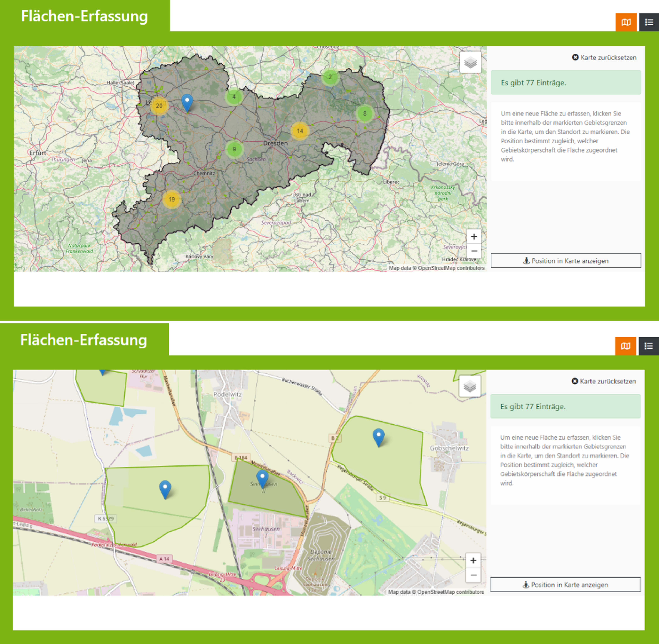Image resolution: width=659 pixels, height=644 pixels.
Task: Click the green cluster marker labeled 8
Action: pyautogui.click(x=364, y=114)
